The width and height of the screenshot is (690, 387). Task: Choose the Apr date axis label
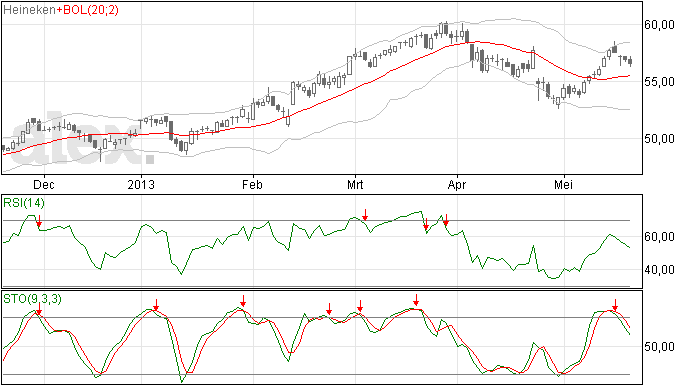(457, 184)
